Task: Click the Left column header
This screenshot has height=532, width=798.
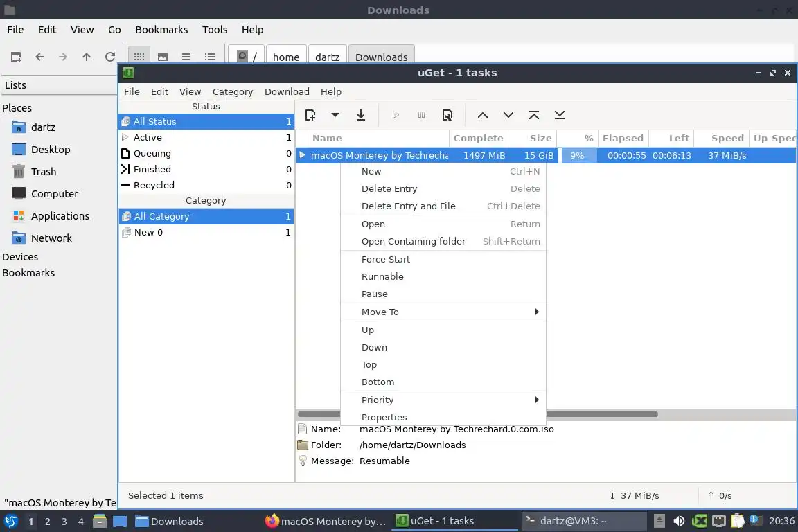Action: [671, 138]
